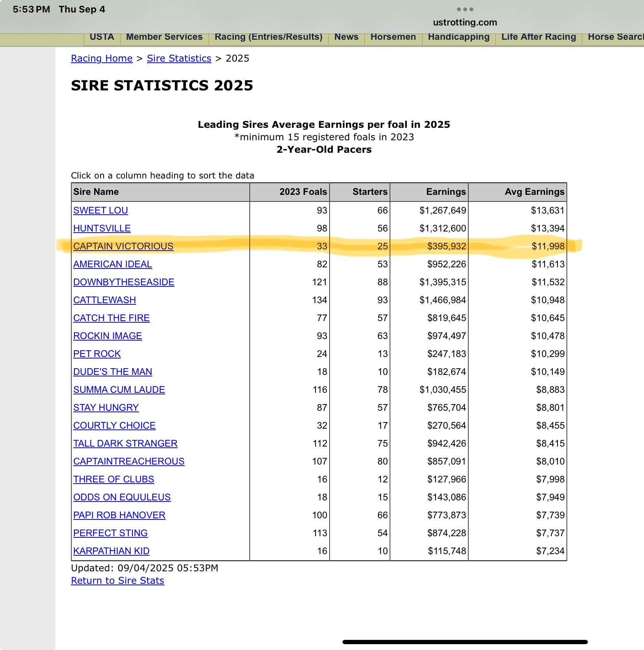Tap the iPad home indicator bar
This screenshot has height=650, width=644.
point(465,642)
